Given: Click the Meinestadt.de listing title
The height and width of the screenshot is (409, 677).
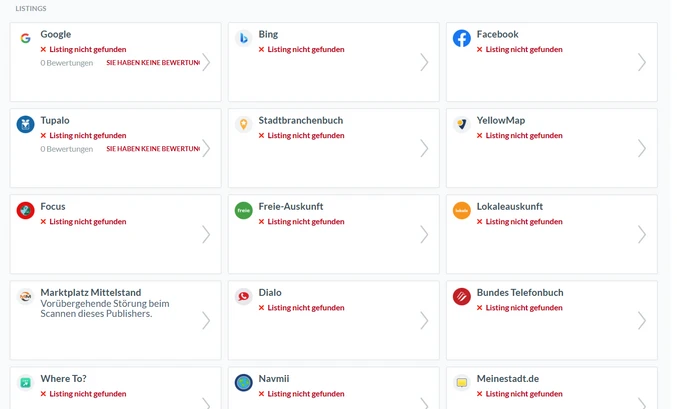Looking at the screenshot, I should [507, 379].
